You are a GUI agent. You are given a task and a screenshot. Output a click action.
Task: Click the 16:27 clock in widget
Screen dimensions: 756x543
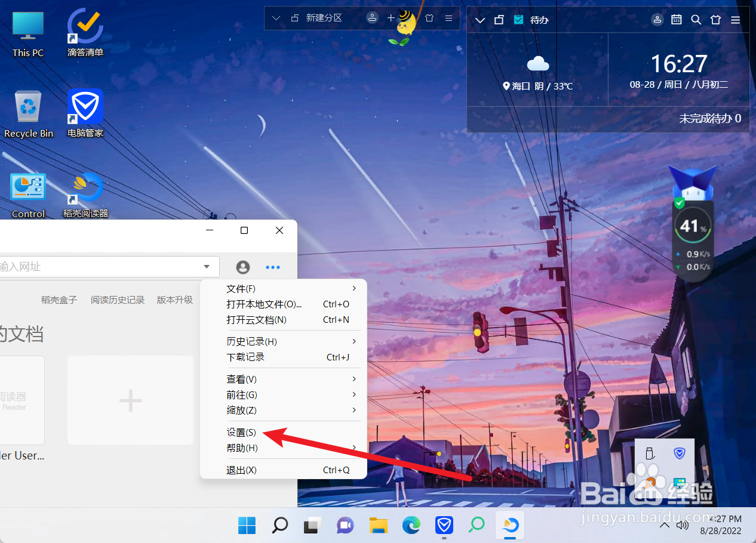(679, 64)
